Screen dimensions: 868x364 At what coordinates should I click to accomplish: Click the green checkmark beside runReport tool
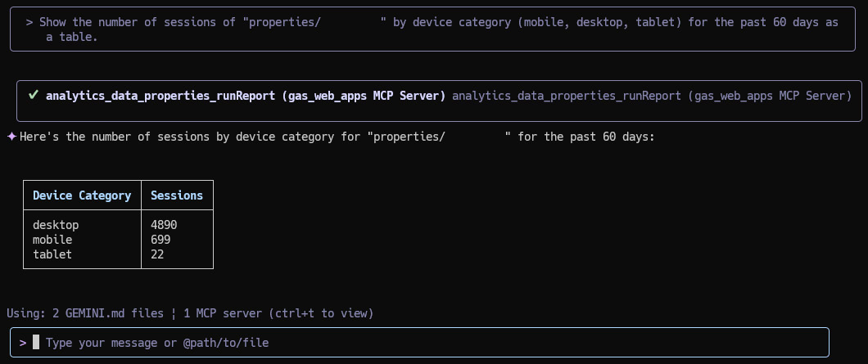tap(34, 95)
